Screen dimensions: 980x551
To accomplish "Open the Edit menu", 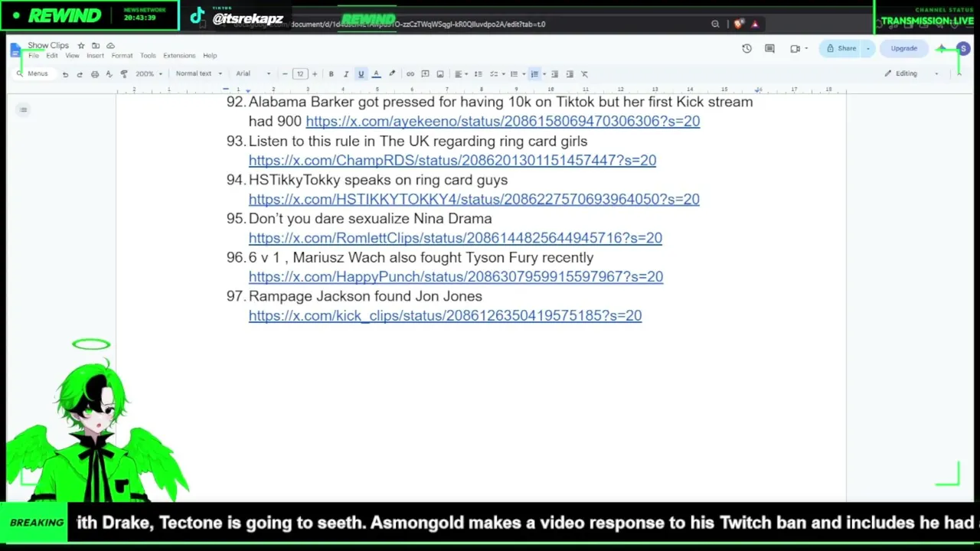I will tap(51, 56).
